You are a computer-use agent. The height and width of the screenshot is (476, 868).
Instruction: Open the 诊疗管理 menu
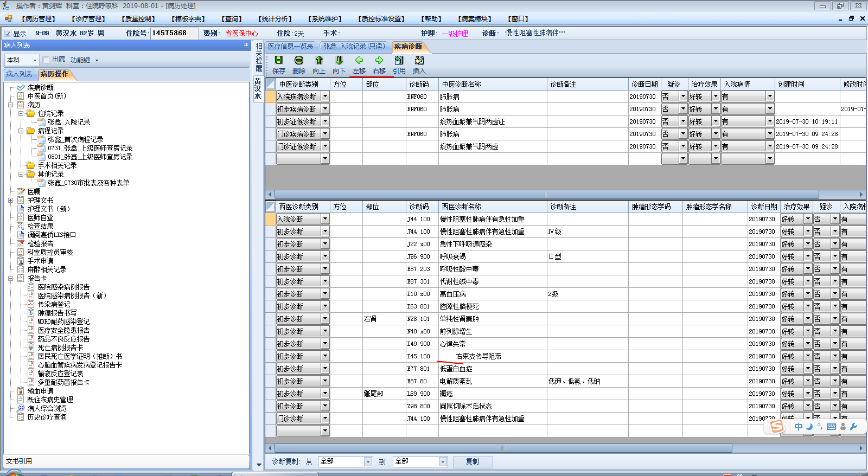(x=88, y=19)
